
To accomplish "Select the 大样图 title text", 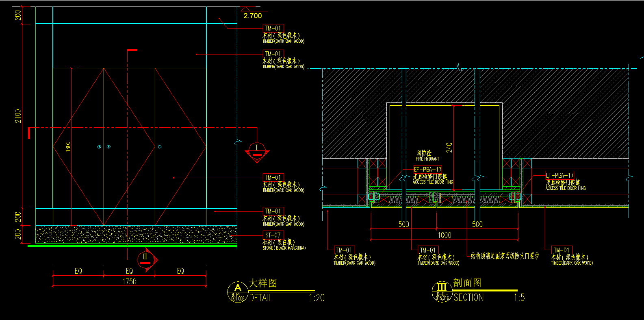I will [263, 283].
